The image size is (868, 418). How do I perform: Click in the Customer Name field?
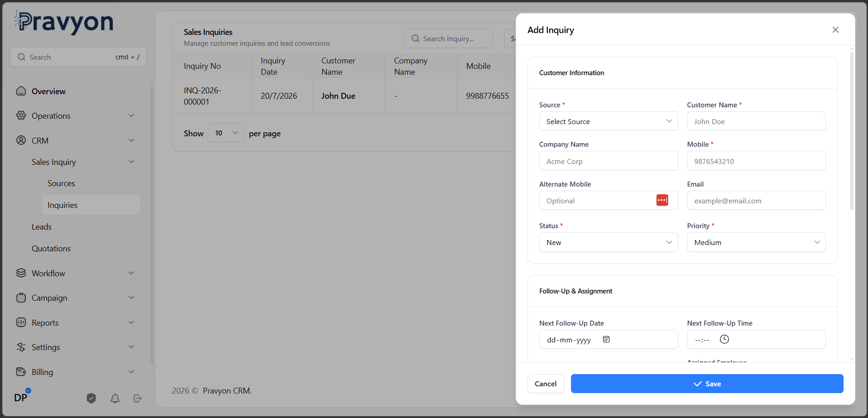[x=756, y=121]
